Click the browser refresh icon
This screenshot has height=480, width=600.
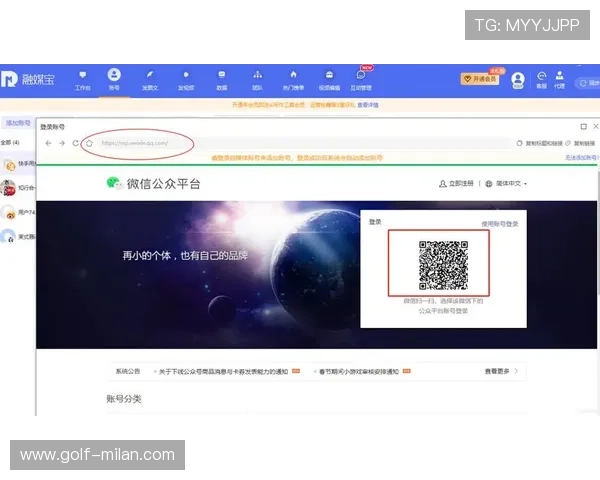75,143
